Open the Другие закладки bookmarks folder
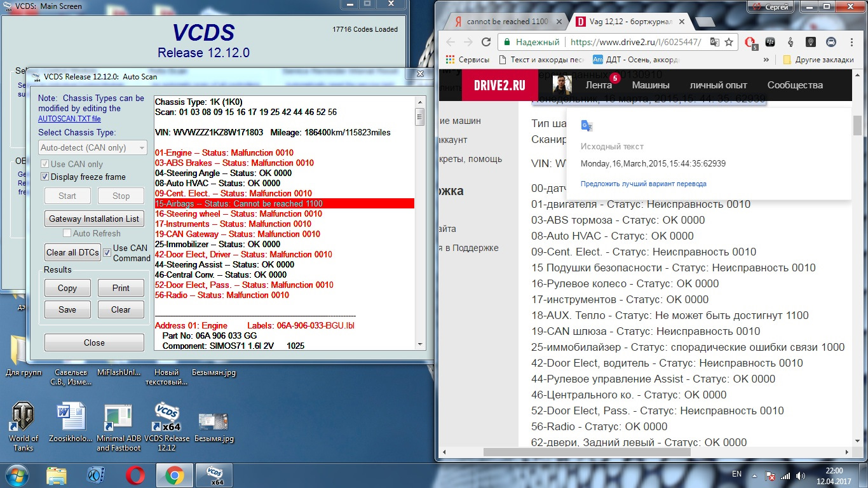868x488 pixels. pyautogui.click(x=818, y=60)
